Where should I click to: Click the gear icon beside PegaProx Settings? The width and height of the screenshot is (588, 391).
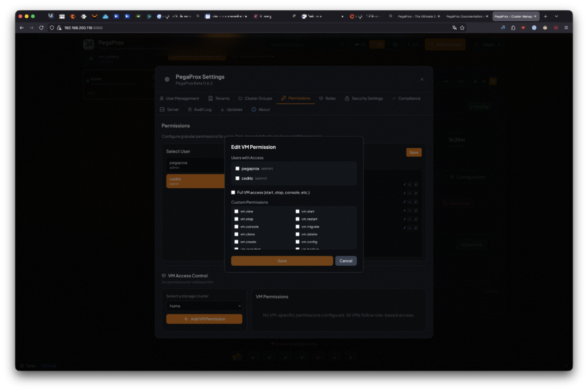(167, 79)
